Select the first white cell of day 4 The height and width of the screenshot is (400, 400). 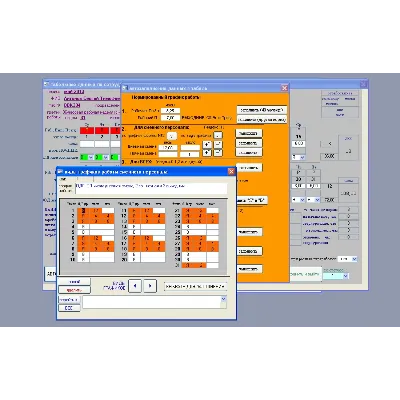coord(83,226)
